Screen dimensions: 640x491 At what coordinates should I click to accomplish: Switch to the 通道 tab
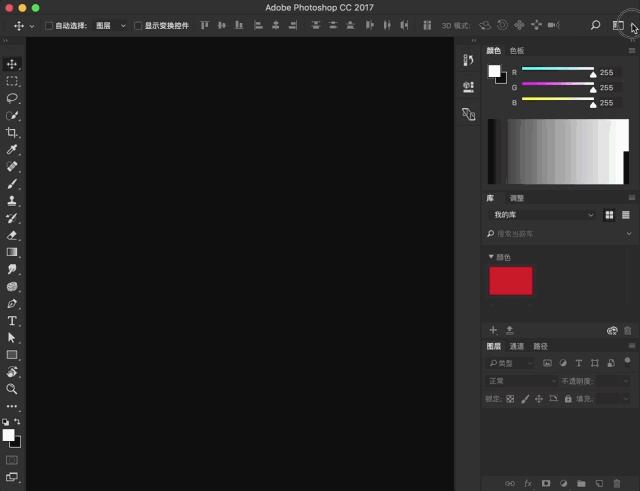coord(517,346)
